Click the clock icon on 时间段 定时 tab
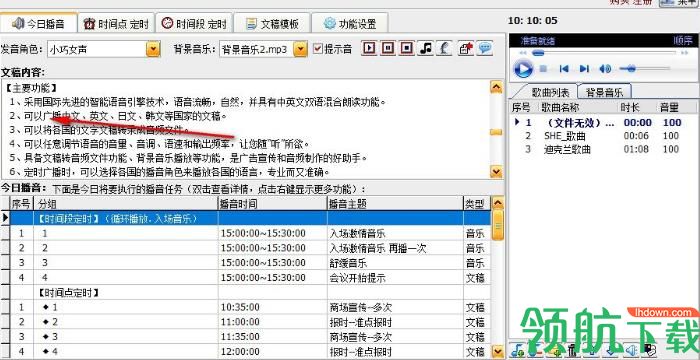 click(167, 23)
